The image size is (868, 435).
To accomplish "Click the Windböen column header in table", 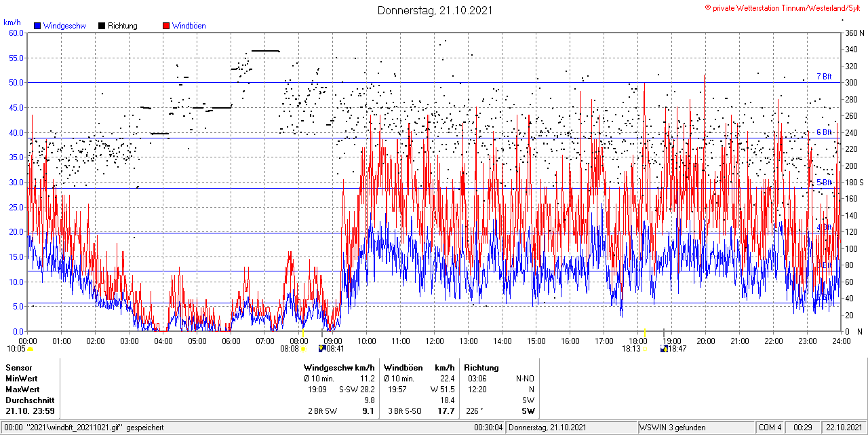I will [402, 368].
